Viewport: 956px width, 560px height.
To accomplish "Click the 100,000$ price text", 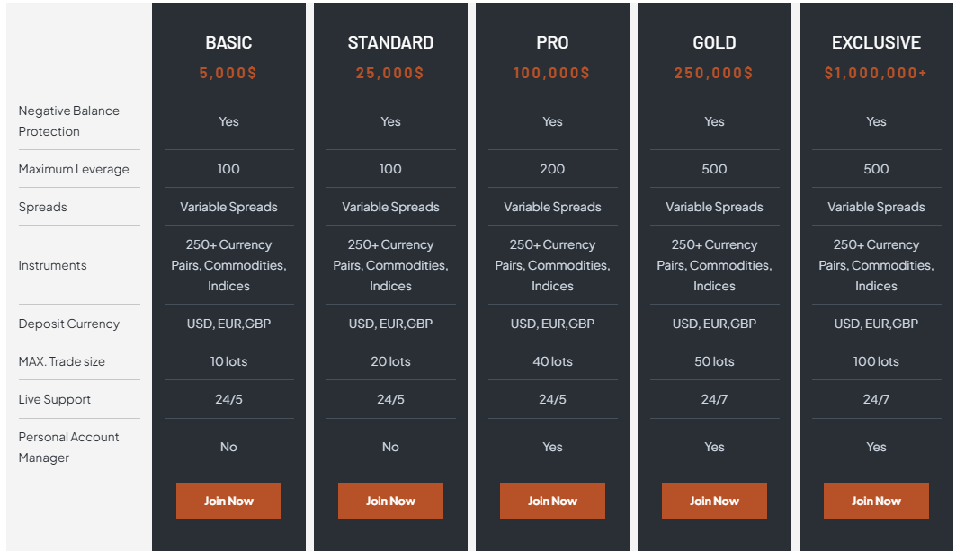I will click(x=552, y=73).
